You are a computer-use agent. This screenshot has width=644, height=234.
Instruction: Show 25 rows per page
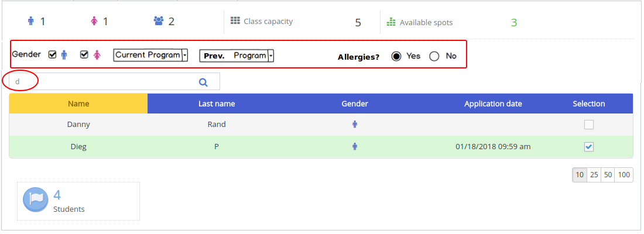[x=594, y=174]
